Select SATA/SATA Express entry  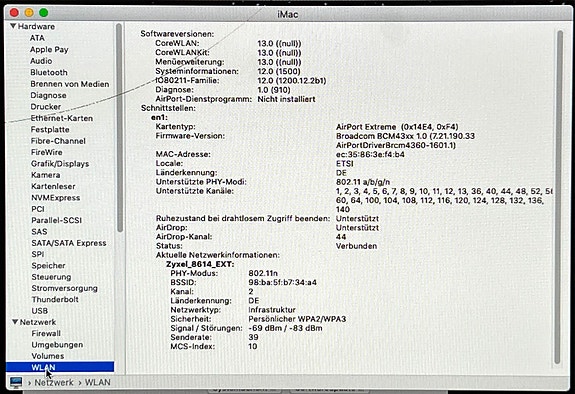point(69,243)
